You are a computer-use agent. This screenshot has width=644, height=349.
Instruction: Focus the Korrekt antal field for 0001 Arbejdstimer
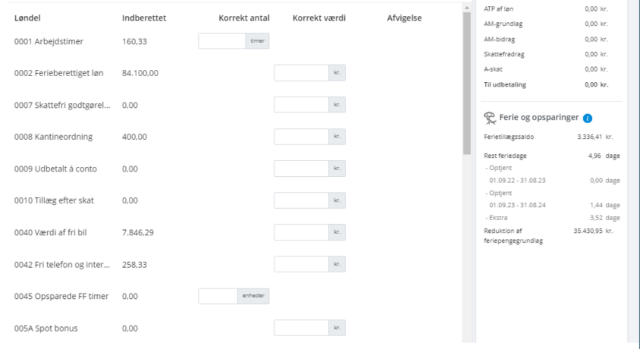pos(222,41)
